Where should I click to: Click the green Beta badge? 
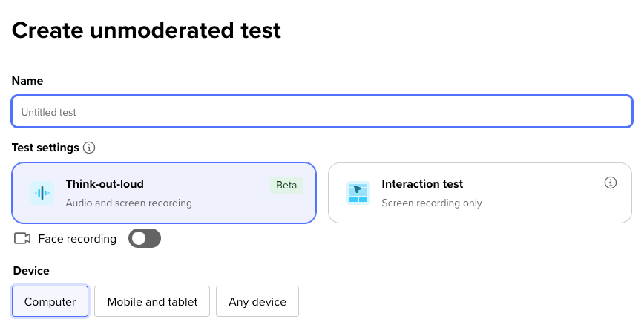pyautogui.click(x=286, y=185)
